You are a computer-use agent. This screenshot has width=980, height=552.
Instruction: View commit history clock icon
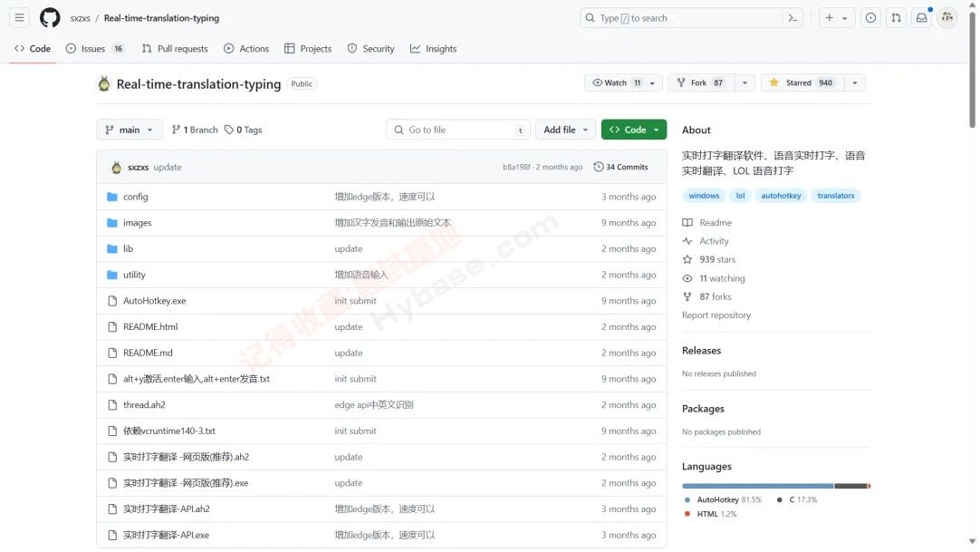click(x=598, y=167)
